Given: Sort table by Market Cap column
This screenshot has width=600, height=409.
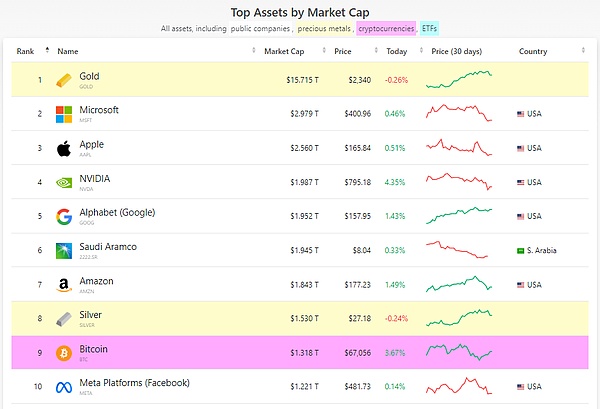Looking at the screenshot, I should tap(284, 51).
